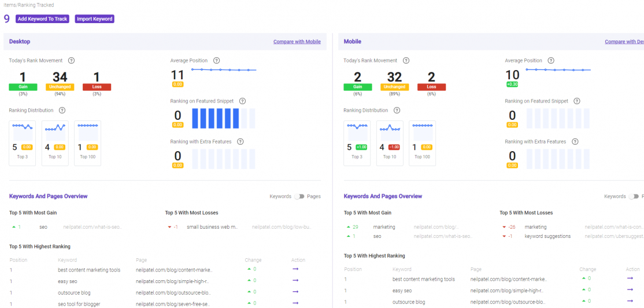Click Desktop neilpatel.com/blog/seven-free-se.. page
The height and width of the screenshot is (308, 644).
pyautogui.click(x=174, y=304)
